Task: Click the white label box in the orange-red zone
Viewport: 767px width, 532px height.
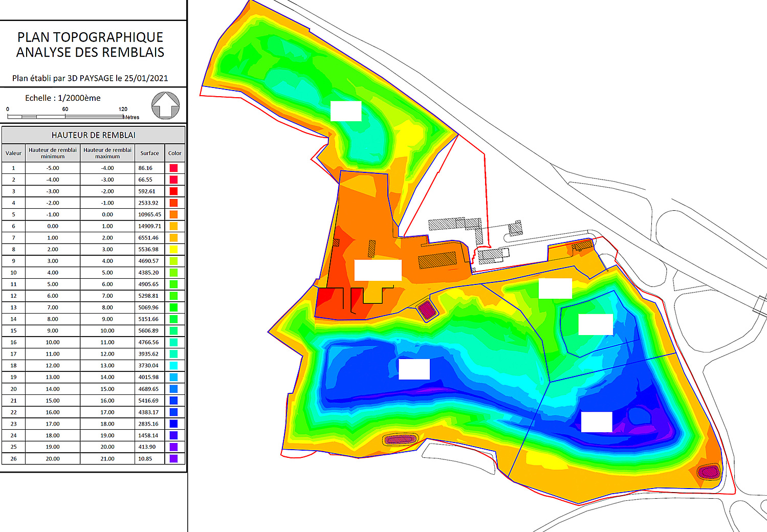Action: (378, 270)
